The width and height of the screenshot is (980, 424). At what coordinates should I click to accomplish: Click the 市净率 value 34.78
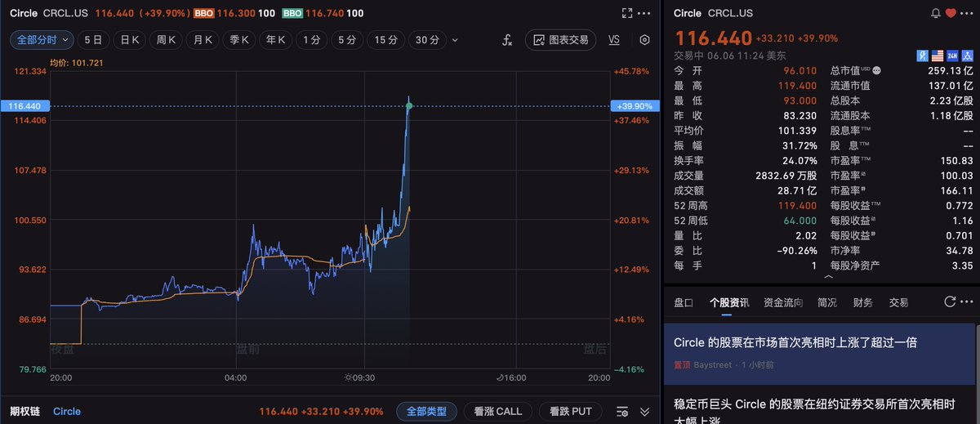click(x=960, y=251)
